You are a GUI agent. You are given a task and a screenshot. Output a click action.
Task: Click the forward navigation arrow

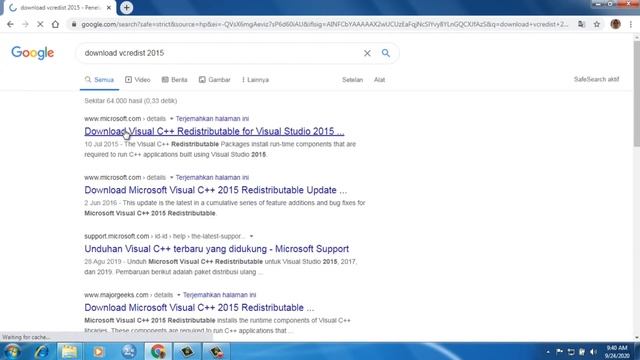[x=25, y=24]
